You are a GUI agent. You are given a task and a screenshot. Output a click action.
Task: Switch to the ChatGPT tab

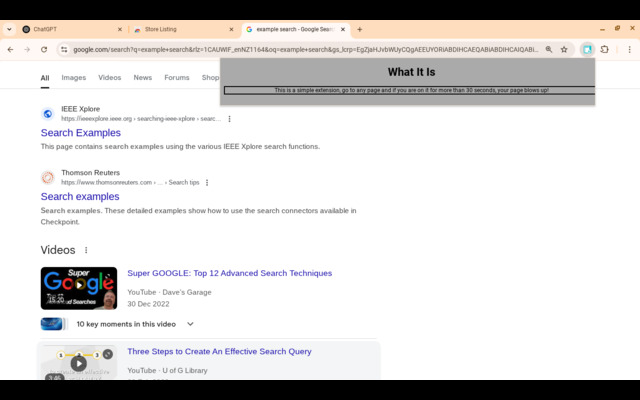coord(72,29)
